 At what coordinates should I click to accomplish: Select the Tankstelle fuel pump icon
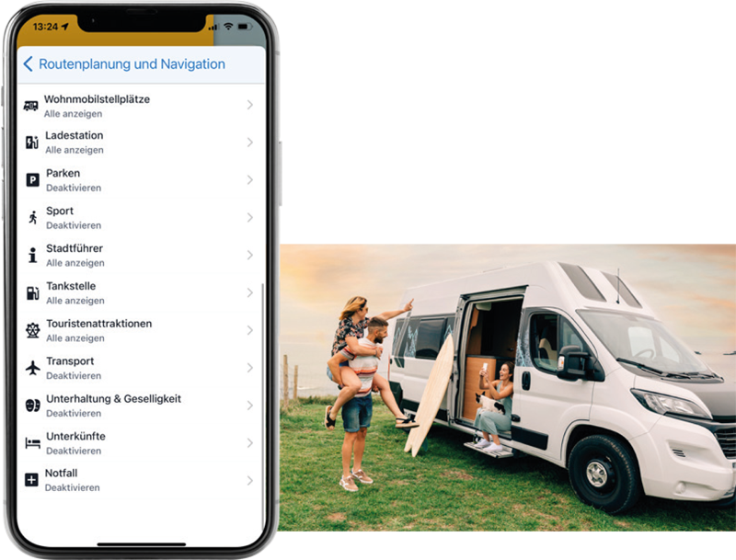[32, 292]
